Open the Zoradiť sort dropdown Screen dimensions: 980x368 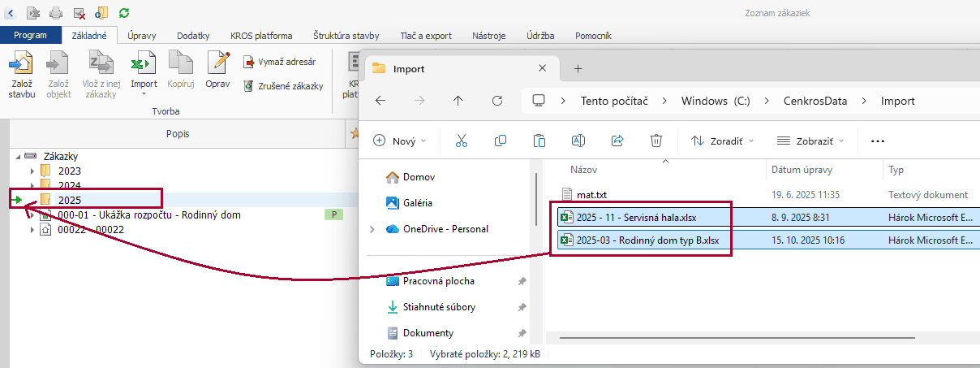point(722,141)
